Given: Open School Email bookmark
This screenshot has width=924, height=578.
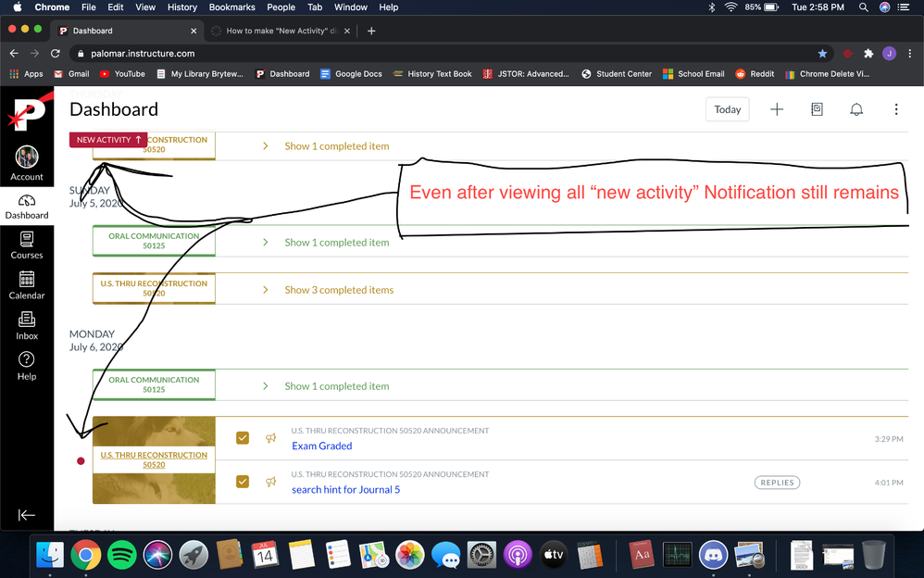Looking at the screenshot, I should tap(693, 74).
